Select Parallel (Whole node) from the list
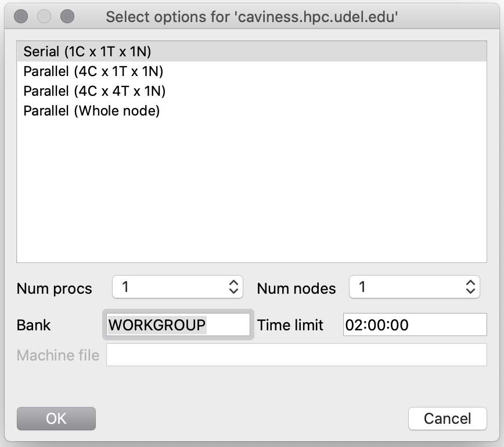 click(91, 110)
